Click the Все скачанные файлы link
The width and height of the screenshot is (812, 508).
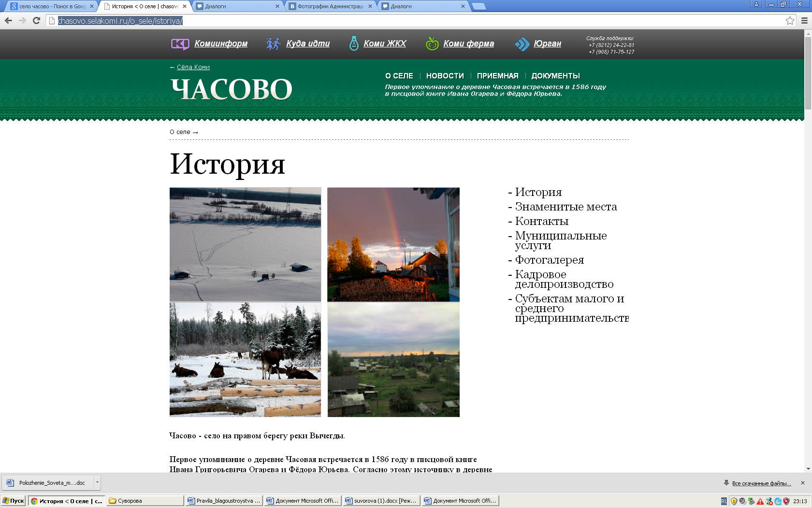761,483
